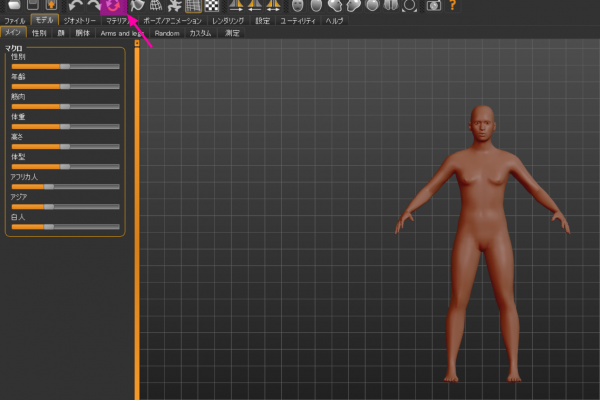The image size is (600, 400).
Task: Click the 体型 slider track
Action: pos(65,167)
